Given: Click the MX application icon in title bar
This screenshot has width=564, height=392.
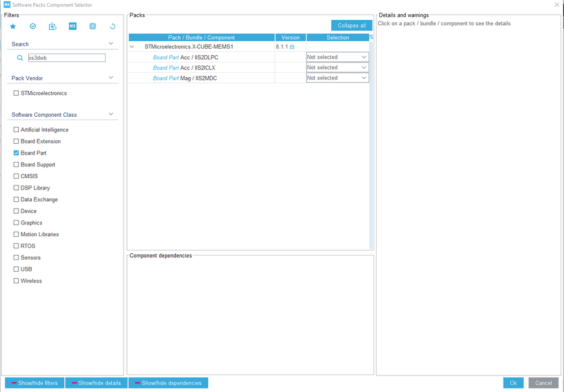Looking at the screenshot, I should coord(7,5).
